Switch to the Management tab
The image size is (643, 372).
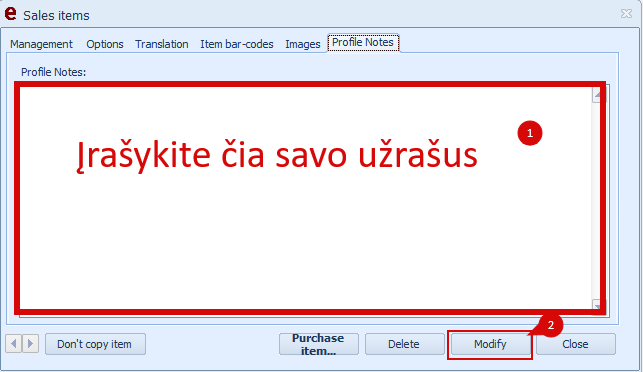pos(41,44)
